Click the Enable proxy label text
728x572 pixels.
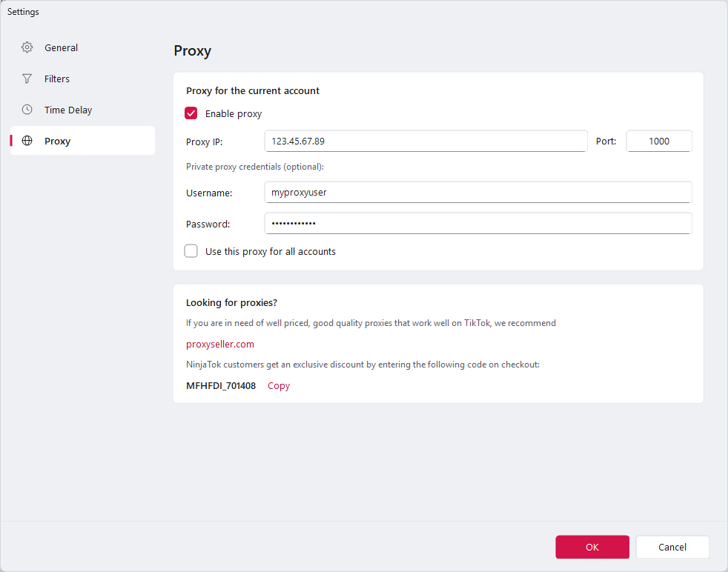pos(234,113)
